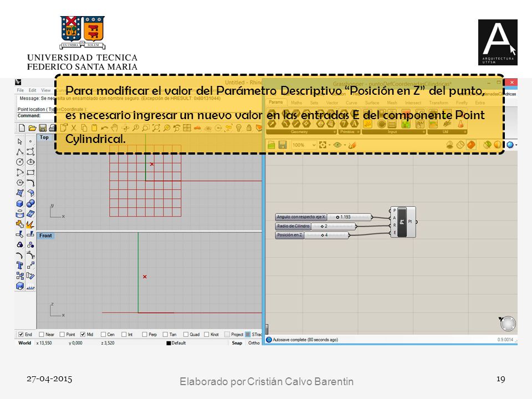Click the Grasshopper wireframe preview icon
The height and width of the screenshot is (399, 532).
click(461, 145)
